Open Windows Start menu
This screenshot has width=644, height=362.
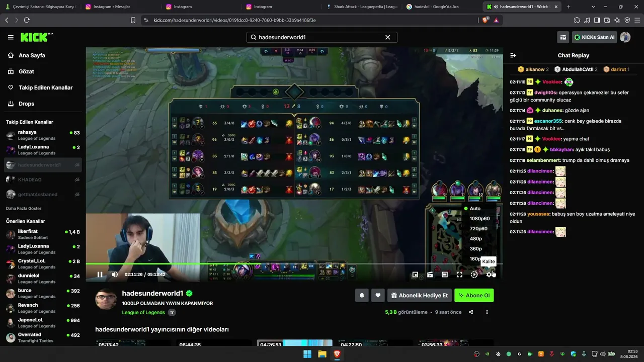pos(307,354)
